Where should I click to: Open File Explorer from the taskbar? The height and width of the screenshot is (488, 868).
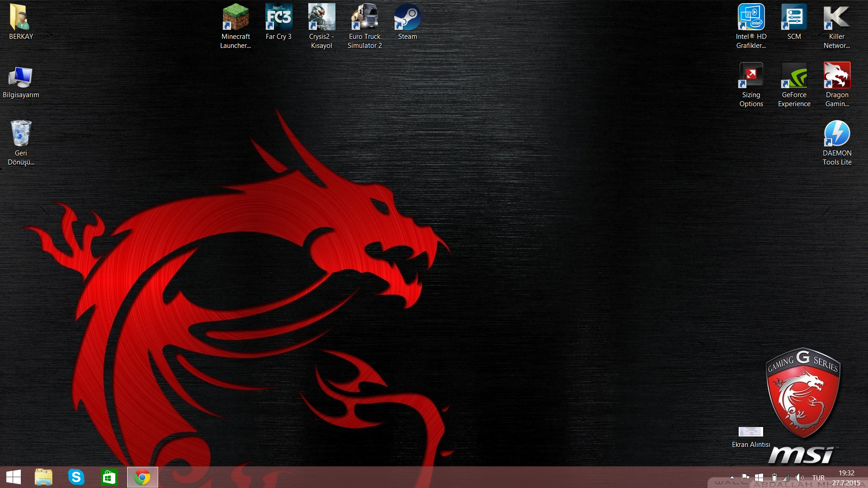pos(43,477)
